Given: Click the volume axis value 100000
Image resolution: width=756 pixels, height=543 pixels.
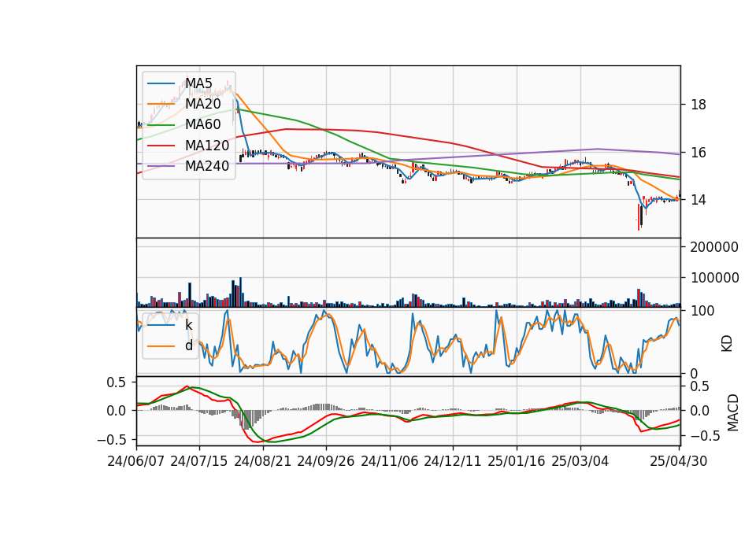Looking at the screenshot, I should coord(714,278).
